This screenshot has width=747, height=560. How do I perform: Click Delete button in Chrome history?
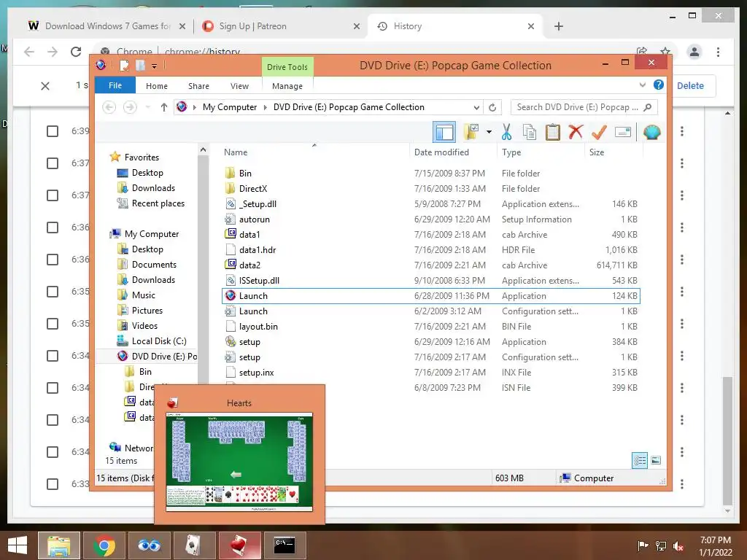click(690, 86)
